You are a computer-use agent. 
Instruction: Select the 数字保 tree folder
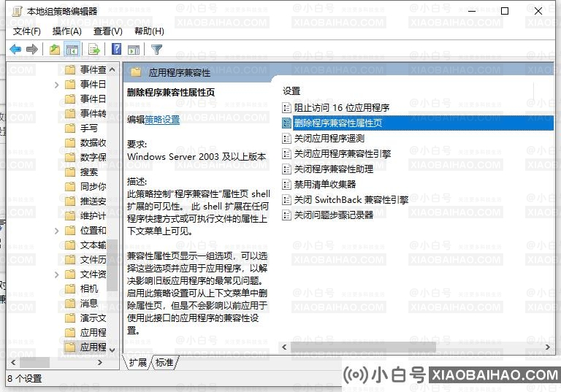(93, 158)
